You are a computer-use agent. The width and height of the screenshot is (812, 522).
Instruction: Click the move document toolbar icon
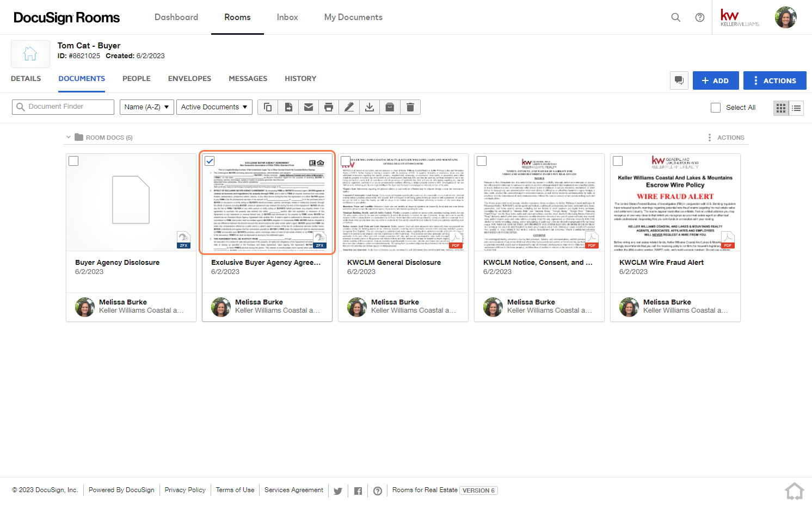tap(288, 107)
